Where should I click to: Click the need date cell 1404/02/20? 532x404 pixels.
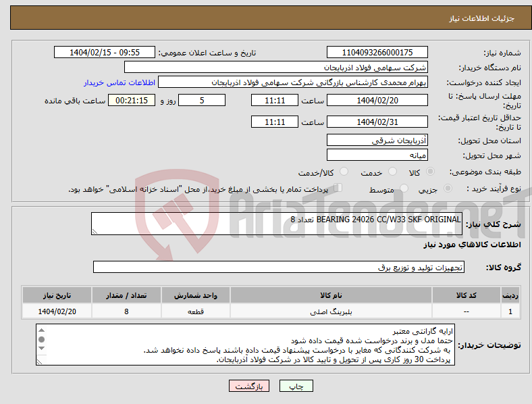coord(57,311)
